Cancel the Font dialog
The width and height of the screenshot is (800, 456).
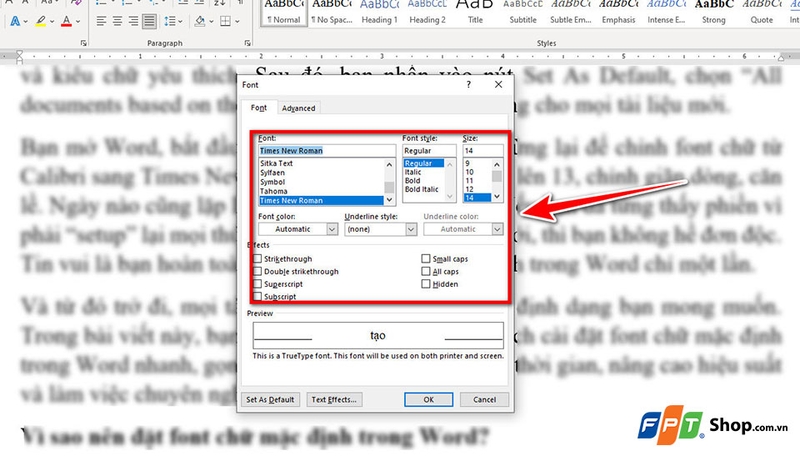coord(484,399)
